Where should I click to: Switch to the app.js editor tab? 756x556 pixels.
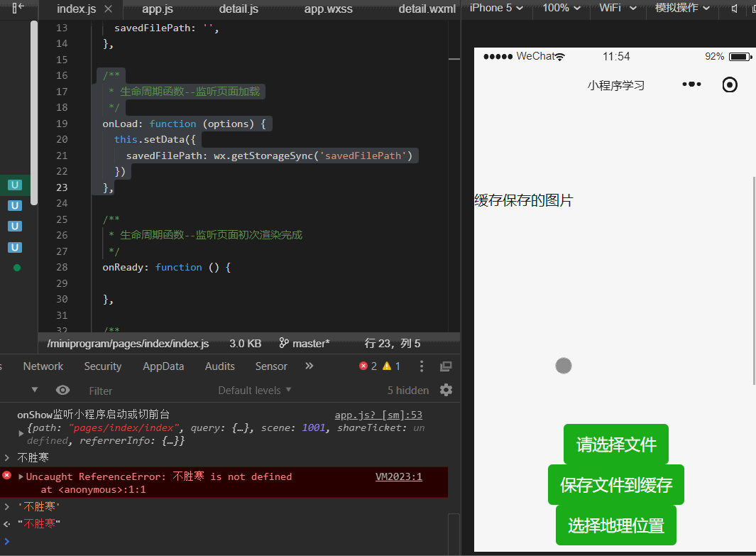157,9
